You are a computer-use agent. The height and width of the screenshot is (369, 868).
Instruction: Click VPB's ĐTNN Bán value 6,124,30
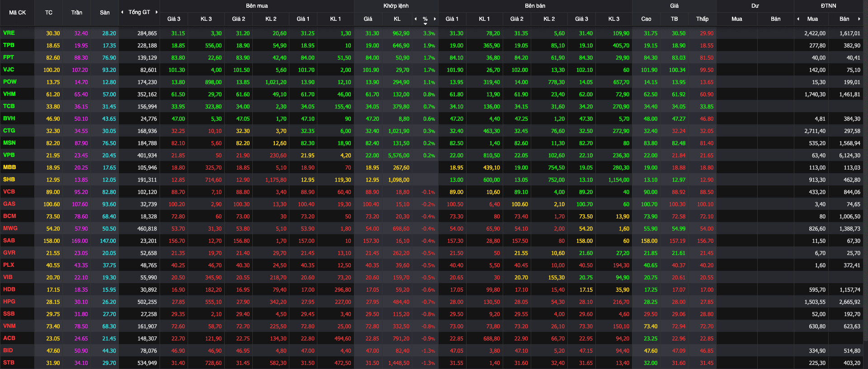[x=849, y=156]
